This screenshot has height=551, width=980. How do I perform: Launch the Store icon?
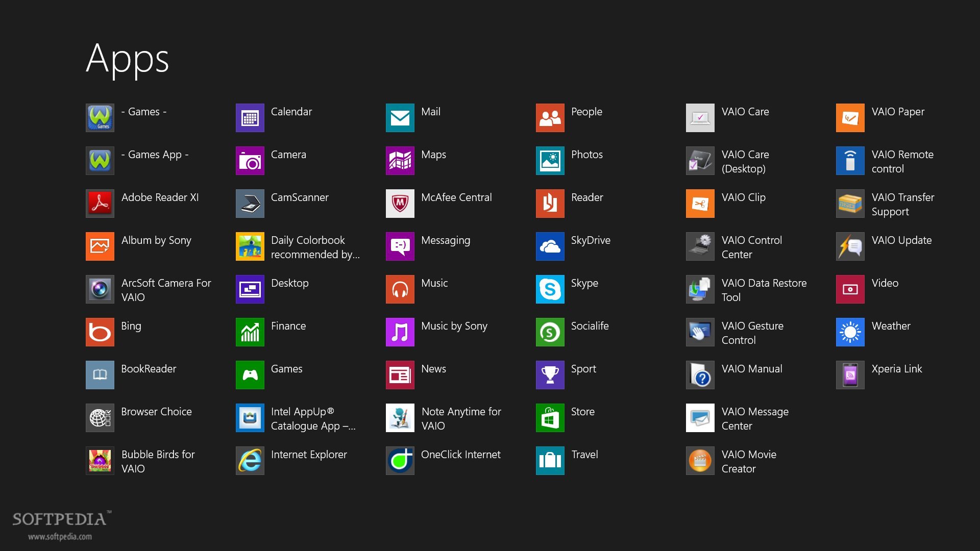click(550, 418)
